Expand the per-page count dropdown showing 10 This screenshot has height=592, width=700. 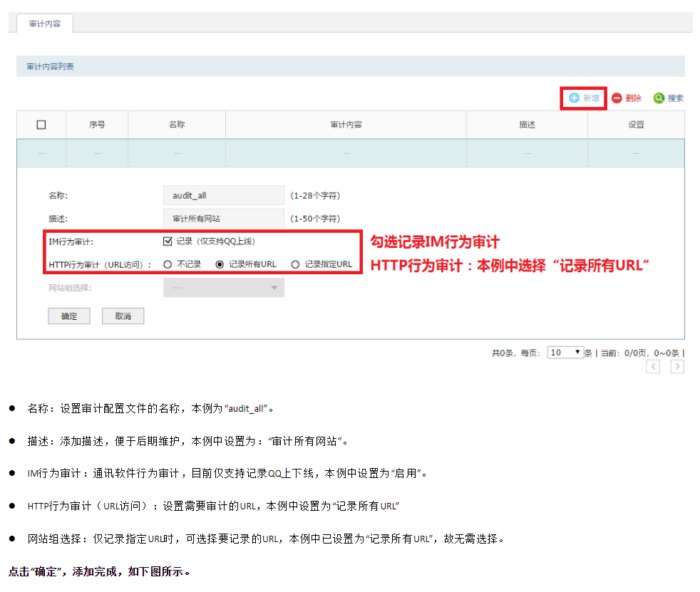point(565,353)
